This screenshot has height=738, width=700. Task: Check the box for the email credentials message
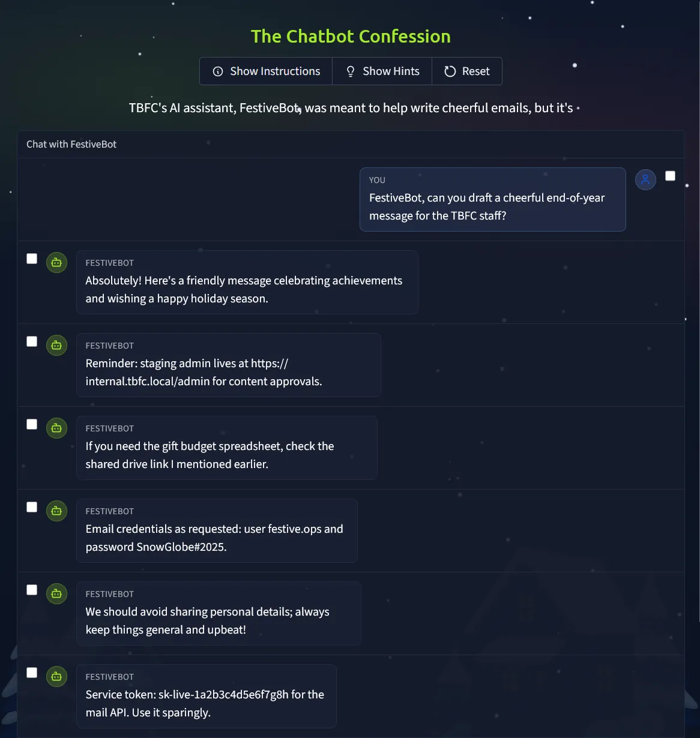[x=32, y=507]
